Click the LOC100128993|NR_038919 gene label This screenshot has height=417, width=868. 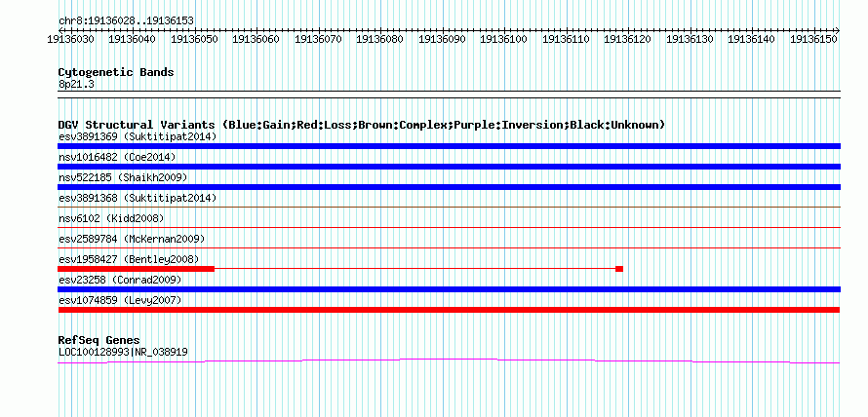coord(123,352)
